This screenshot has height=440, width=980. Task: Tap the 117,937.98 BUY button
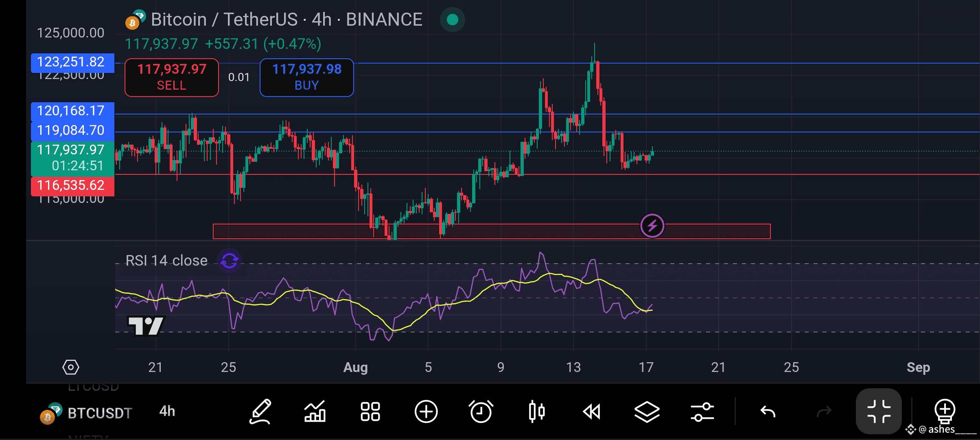point(307,77)
